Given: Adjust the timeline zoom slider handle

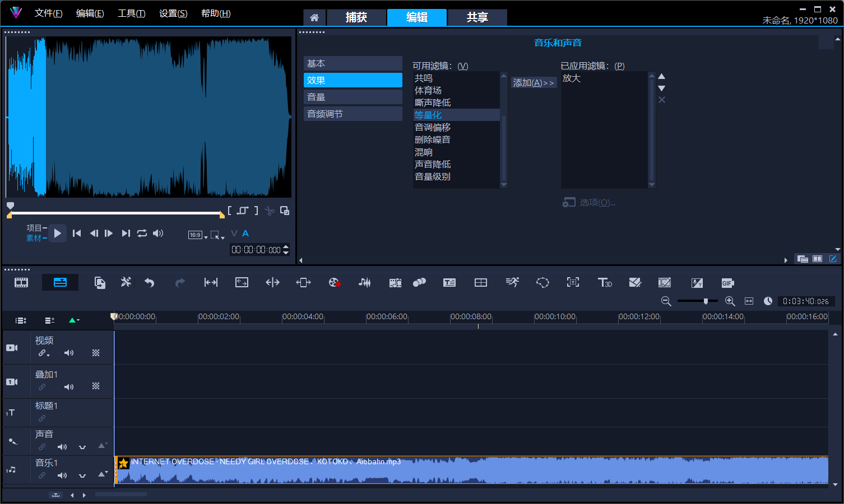Looking at the screenshot, I should pyautogui.click(x=706, y=301).
